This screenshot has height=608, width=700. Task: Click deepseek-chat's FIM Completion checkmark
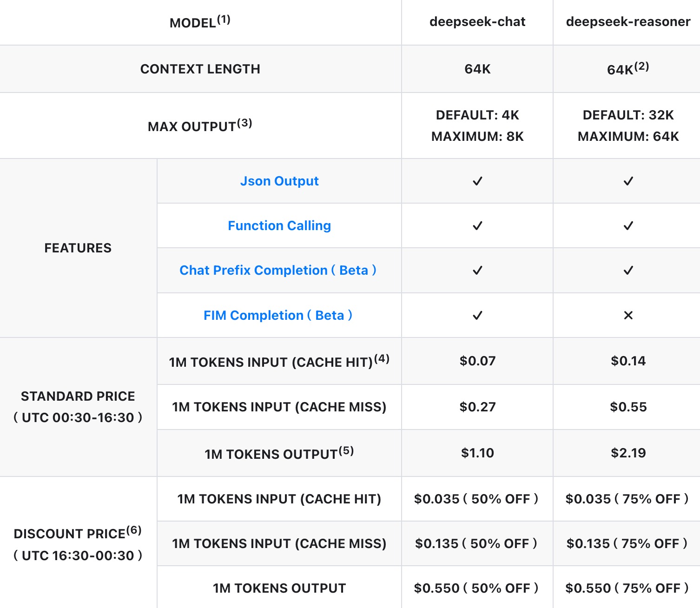(x=477, y=315)
